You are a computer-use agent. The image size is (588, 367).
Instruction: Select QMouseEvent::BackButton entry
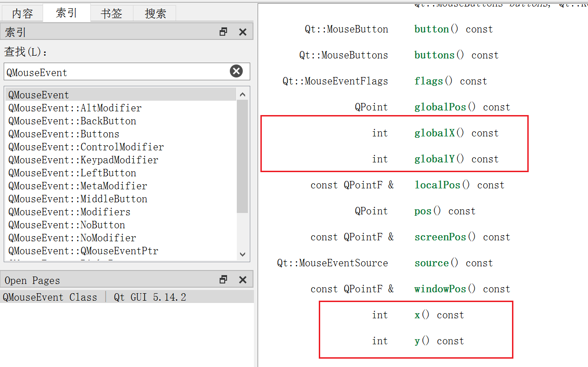(x=72, y=121)
